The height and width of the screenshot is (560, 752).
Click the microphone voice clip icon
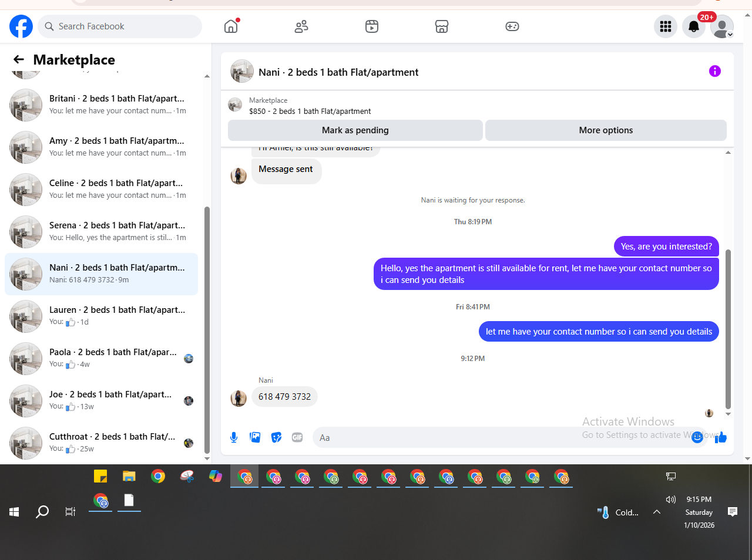[x=234, y=437]
